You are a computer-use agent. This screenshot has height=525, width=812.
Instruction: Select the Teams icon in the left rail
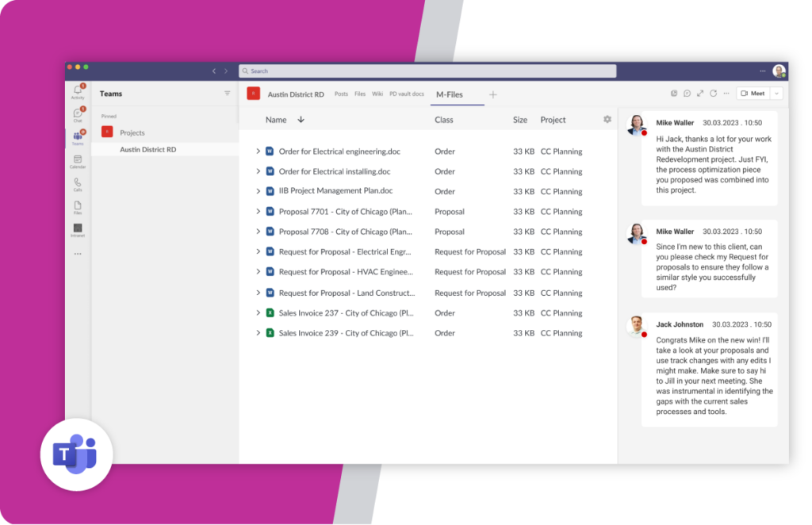pos(78,138)
